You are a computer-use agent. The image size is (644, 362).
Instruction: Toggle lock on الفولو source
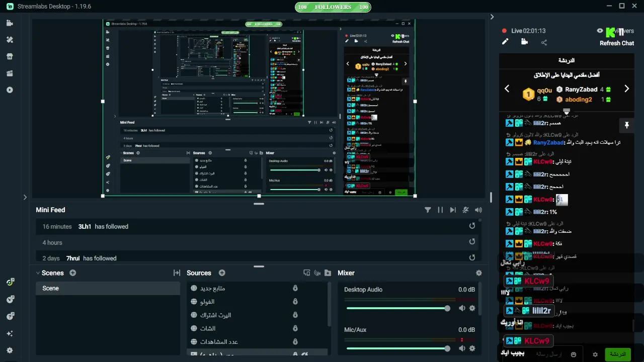tap(295, 302)
